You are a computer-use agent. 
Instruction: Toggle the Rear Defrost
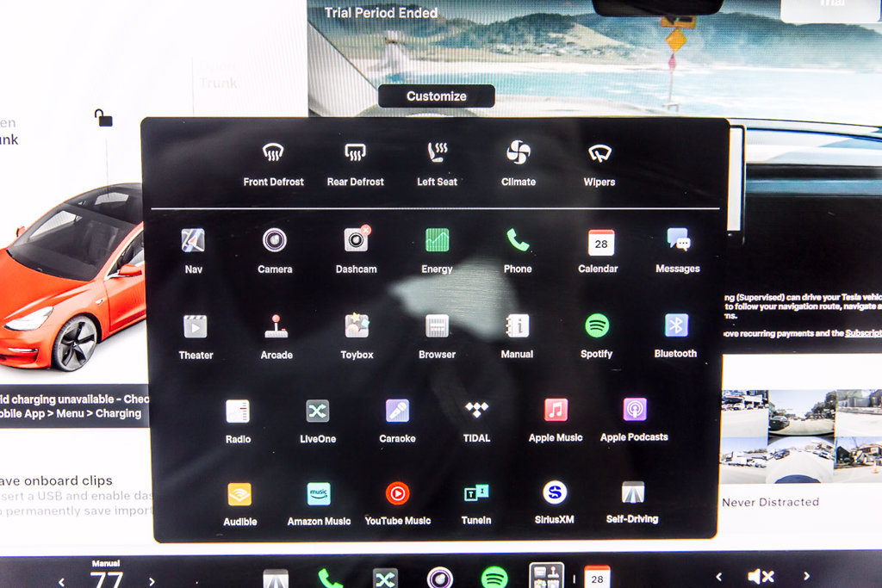tap(356, 152)
